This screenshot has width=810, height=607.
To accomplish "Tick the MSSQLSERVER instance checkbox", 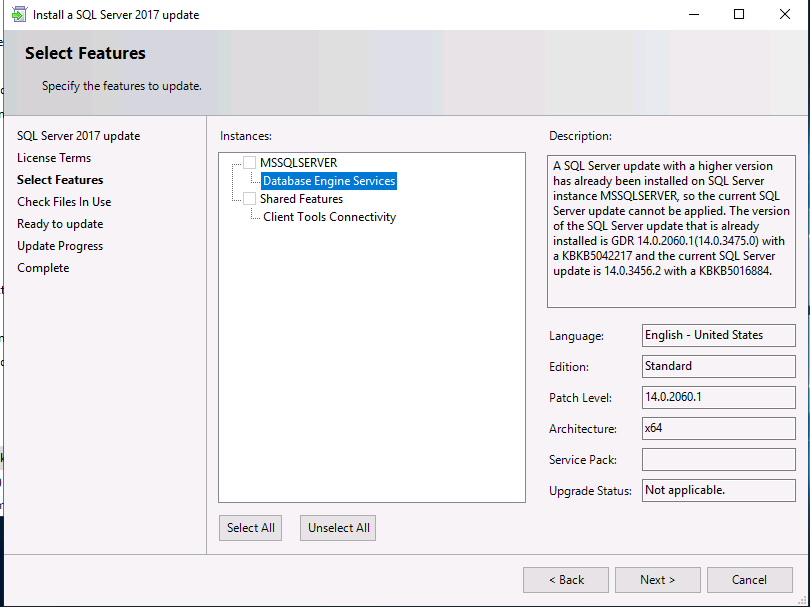I will tap(250, 163).
